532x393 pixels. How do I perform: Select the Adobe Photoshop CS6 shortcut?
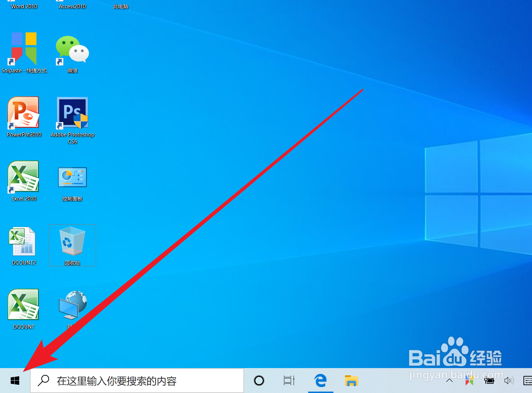72,120
